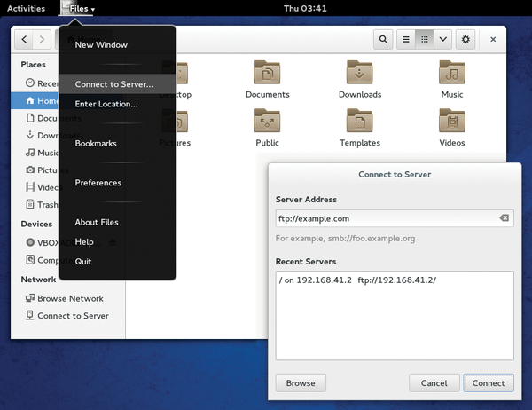This screenshot has width=532, height=410.
Task: Select Recent in the sidebar
Action: click(x=35, y=83)
